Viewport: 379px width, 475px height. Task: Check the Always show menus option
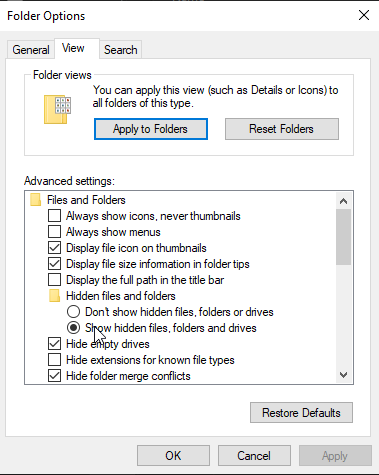54,232
